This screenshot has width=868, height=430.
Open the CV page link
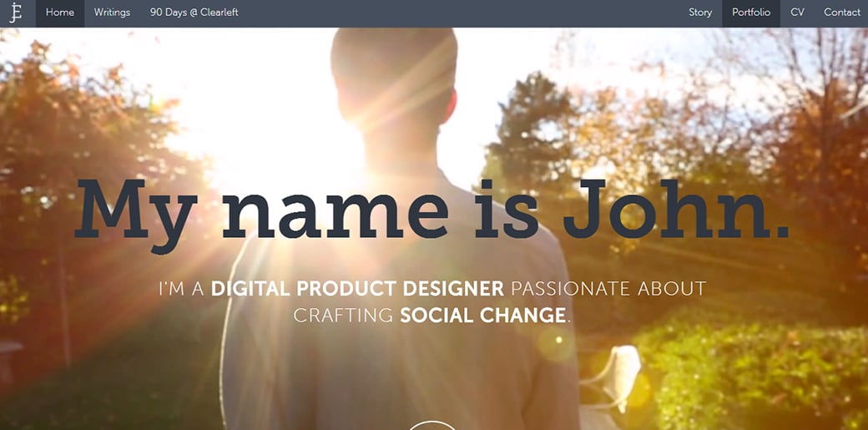click(x=797, y=13)
